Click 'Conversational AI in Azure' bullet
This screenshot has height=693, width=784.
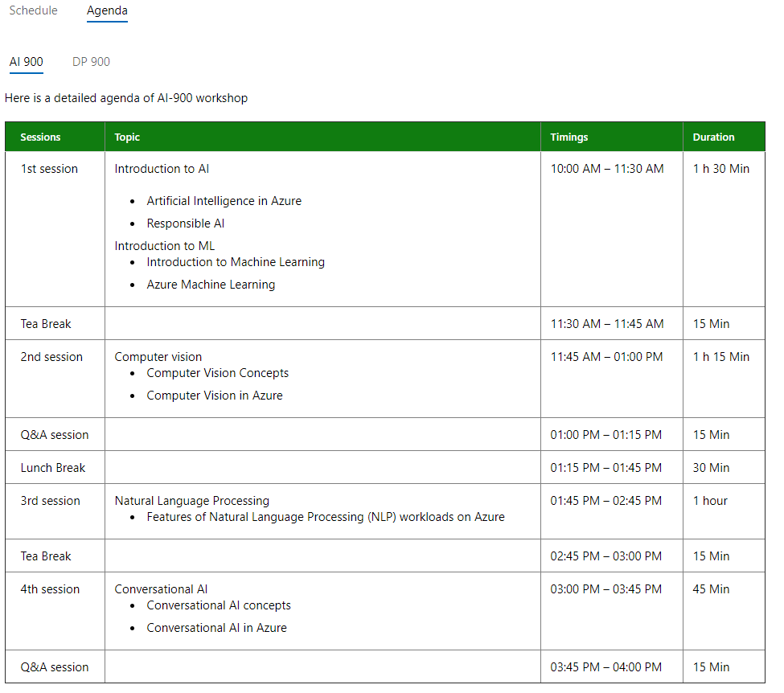pyautogui.click(x=216, y=628)
